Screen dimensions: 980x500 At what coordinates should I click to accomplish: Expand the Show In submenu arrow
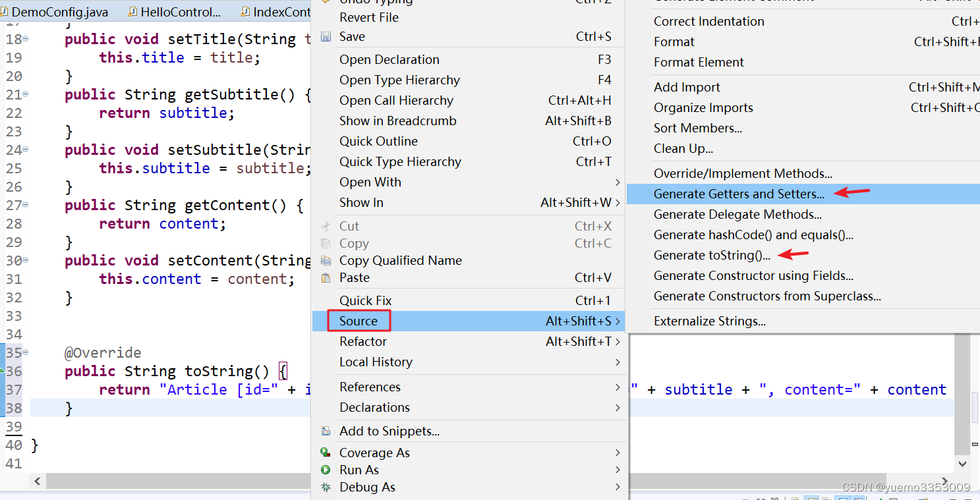click(x=618, y=203)
